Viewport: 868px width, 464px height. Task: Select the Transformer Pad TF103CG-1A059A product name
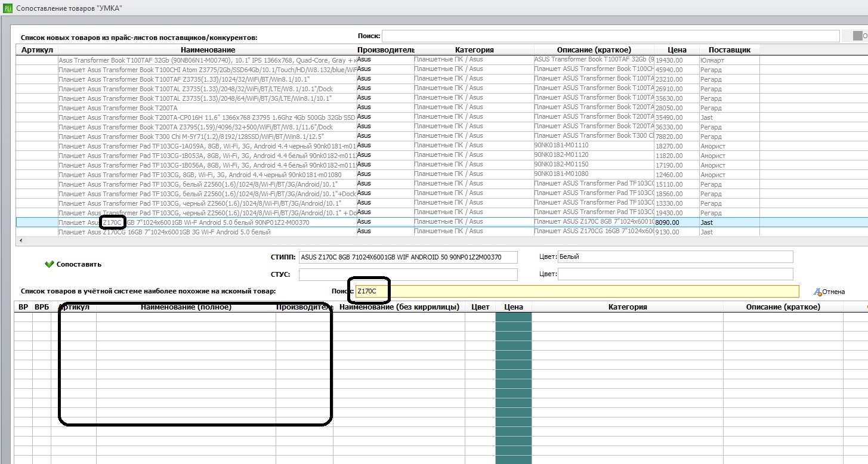pos(208,146)
